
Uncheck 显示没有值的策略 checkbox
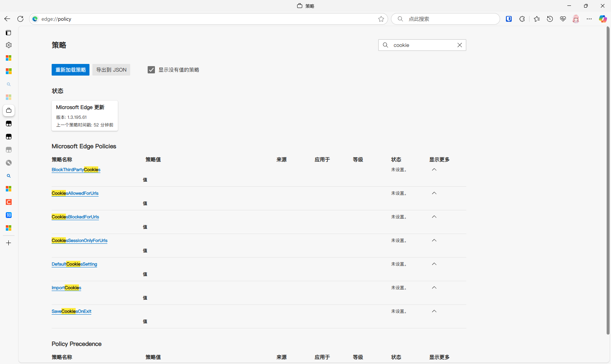(x=151, y=70)
